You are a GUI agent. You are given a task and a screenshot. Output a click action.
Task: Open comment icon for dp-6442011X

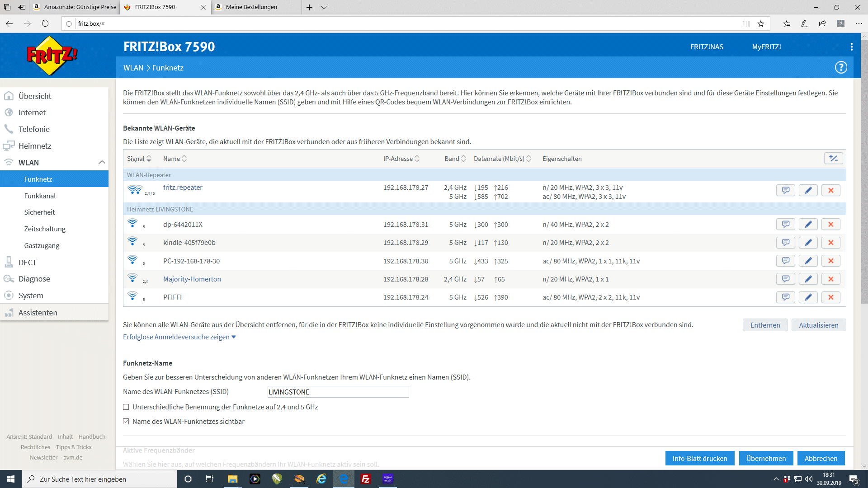pos(786,224)
